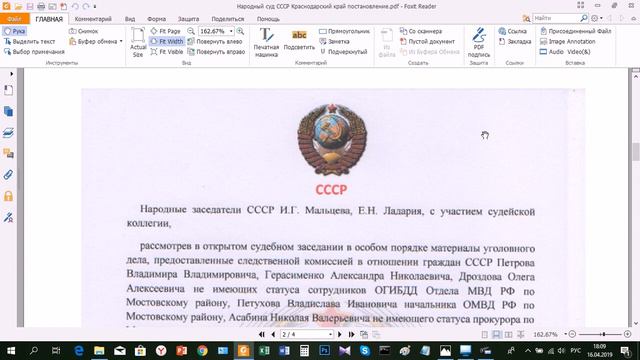Screen dimensions: 640x360
Task: Insert an Image Annotation
Action: point(567,42)
